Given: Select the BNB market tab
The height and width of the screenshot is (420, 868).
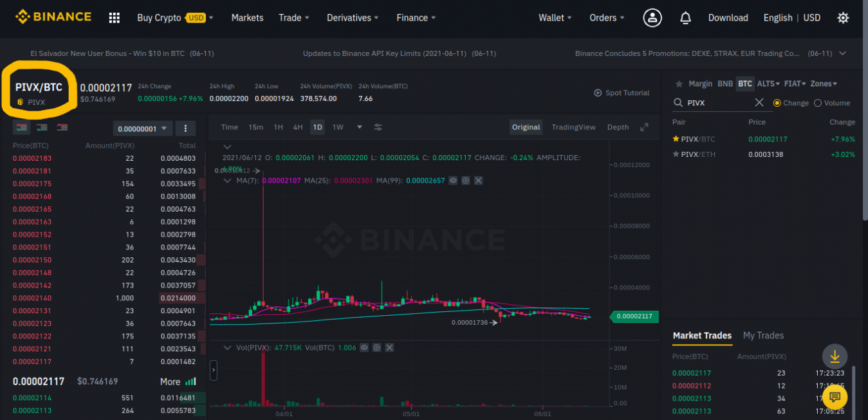Looking at the screenshot, I should pyautogui.click(x=725, y=84).
